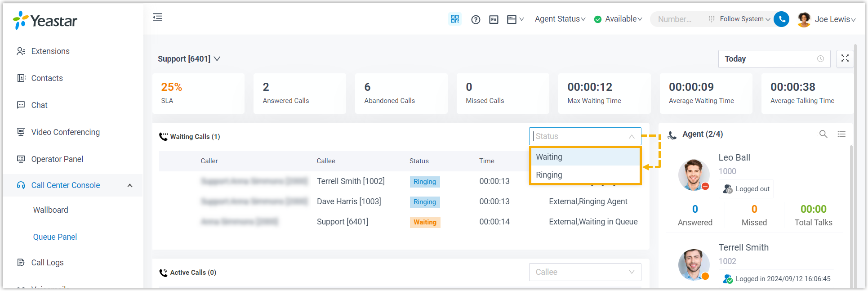Expand the Agent Status dropdown
Viewport: 868px width, 291px height.
coord(560,19)
